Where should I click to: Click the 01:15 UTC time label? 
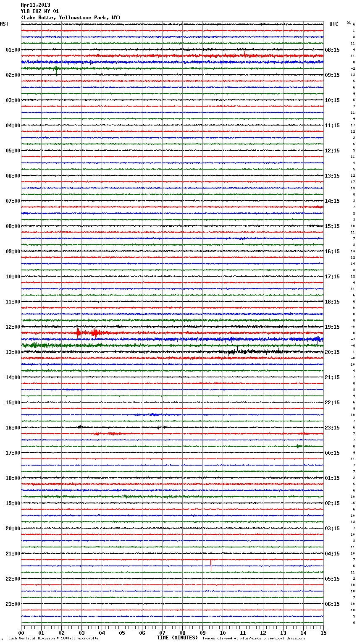pyautogui.click(x=332, y=478)
